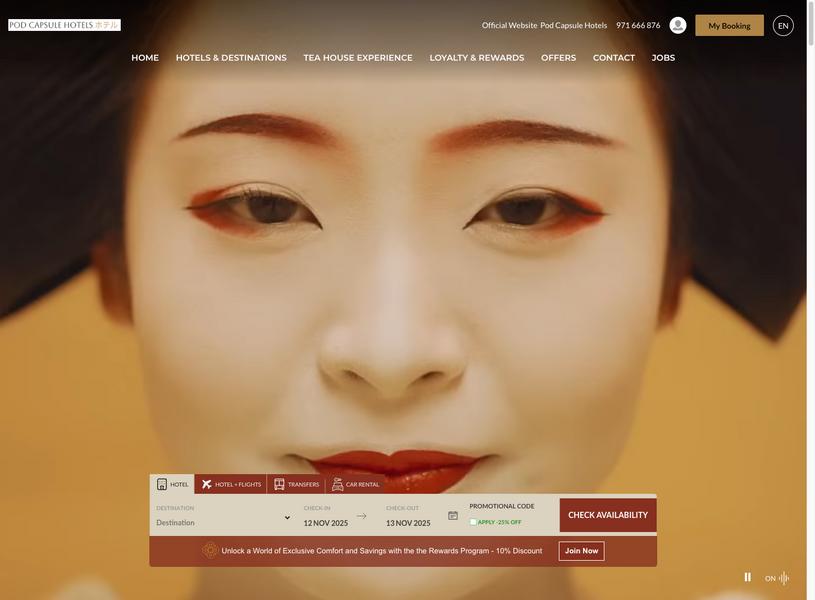Pause the background video
The image size is (815, 600).
click(747, 577)
